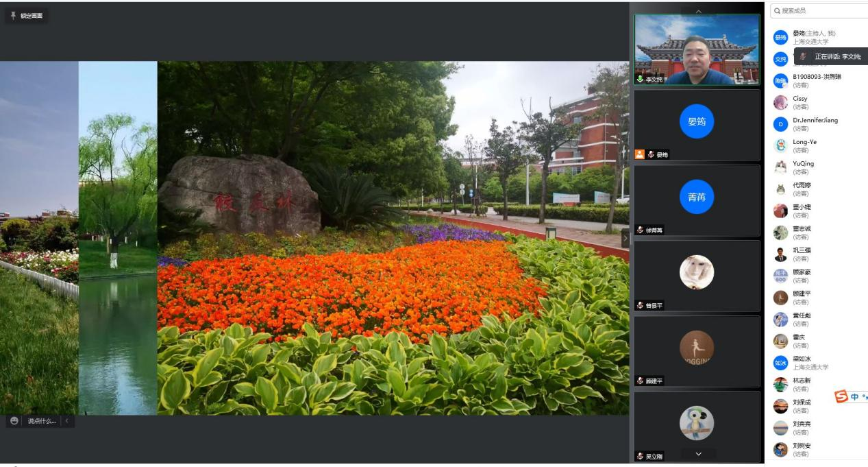Click the 说点什么 chat input box

tap(42, 421)
